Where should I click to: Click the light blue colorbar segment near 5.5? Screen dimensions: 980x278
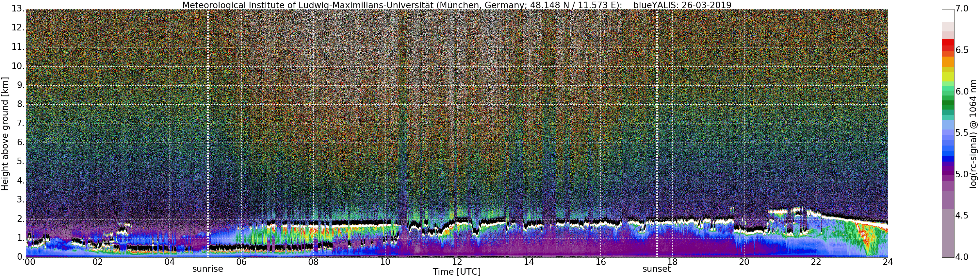click(x=948, y=125)
